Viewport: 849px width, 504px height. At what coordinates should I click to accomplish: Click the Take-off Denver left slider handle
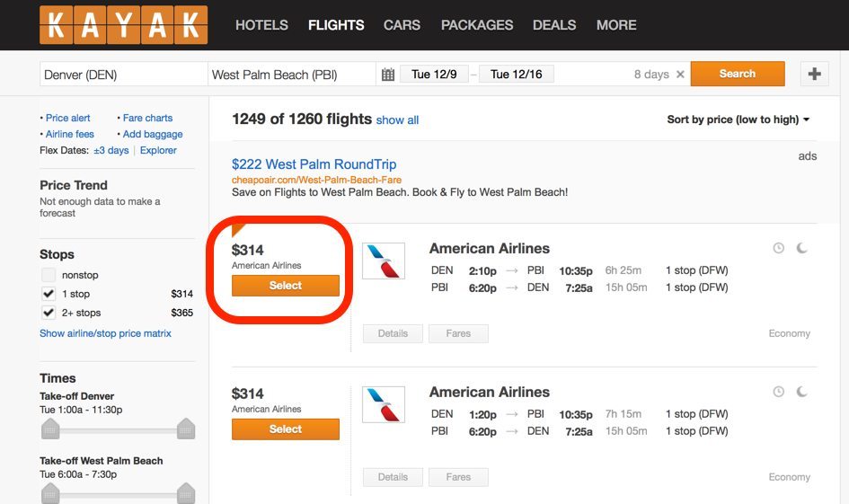coord(50,429)
